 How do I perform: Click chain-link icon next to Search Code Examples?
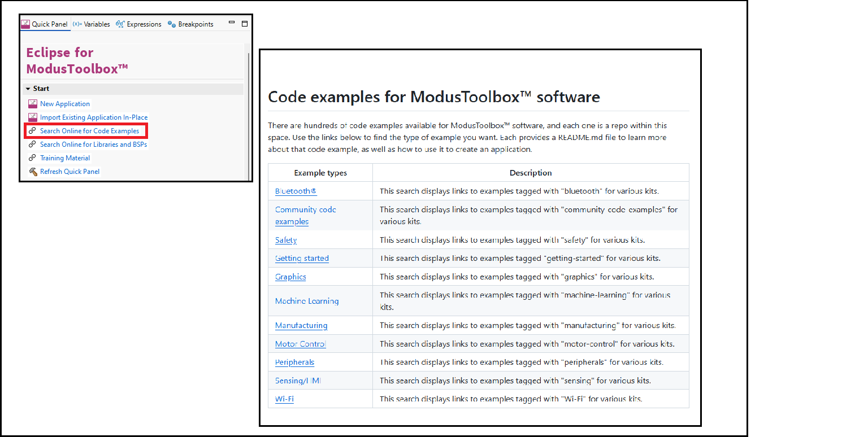pos(32,131)
